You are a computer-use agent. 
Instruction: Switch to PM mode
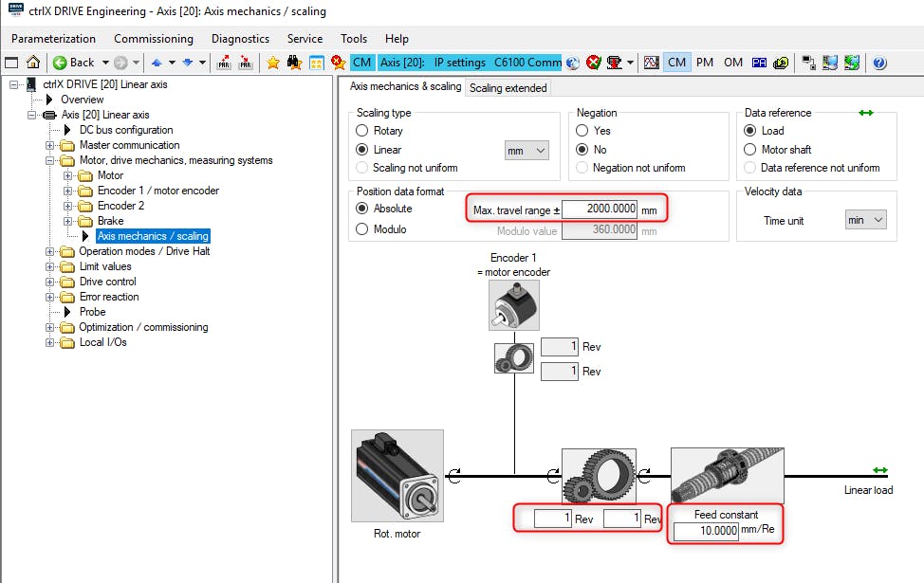coord(705,63)
